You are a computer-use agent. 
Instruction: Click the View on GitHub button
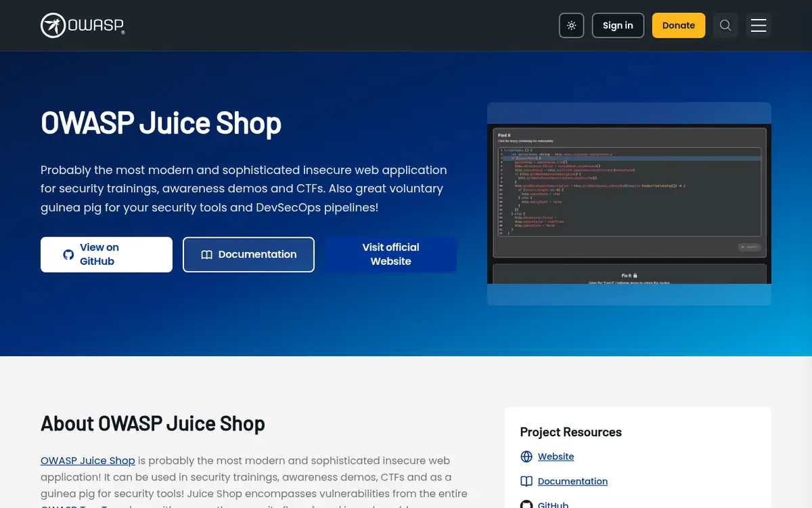(106, 255)
